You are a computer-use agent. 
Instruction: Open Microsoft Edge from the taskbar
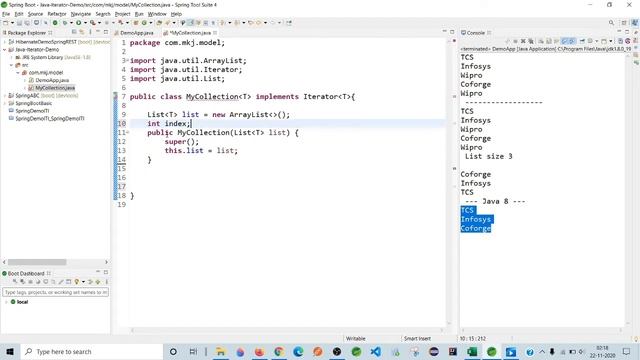[x=298, y=351]
